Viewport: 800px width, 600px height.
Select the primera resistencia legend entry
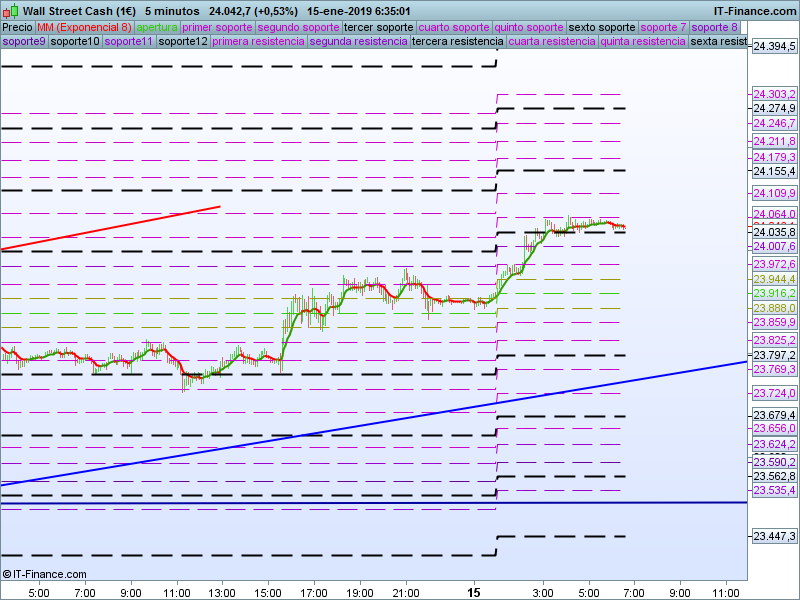tap(258, 41)
